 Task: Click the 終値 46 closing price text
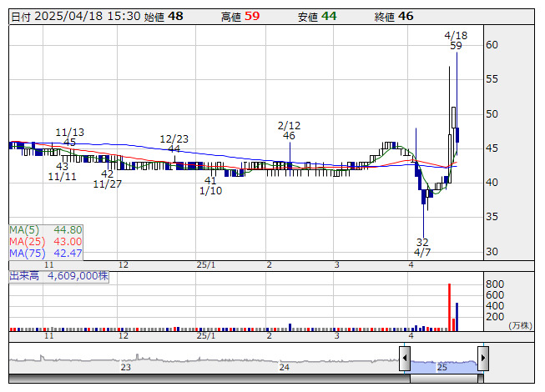point(394,17)
